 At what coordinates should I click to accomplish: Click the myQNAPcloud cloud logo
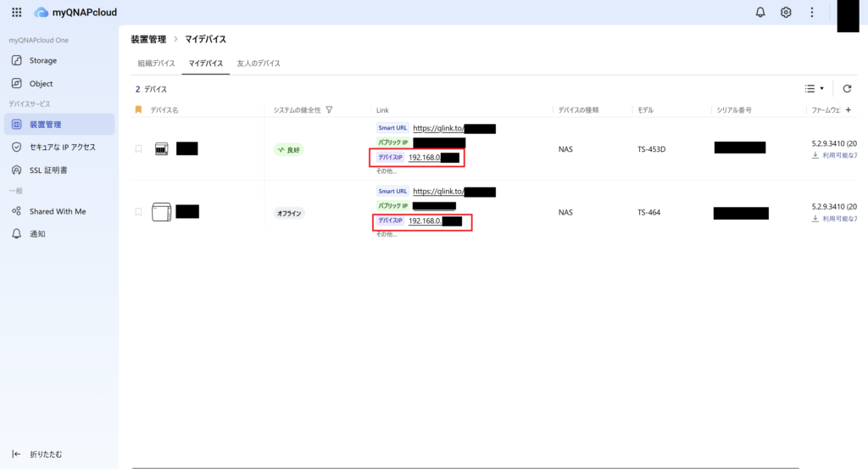point(41,12)
